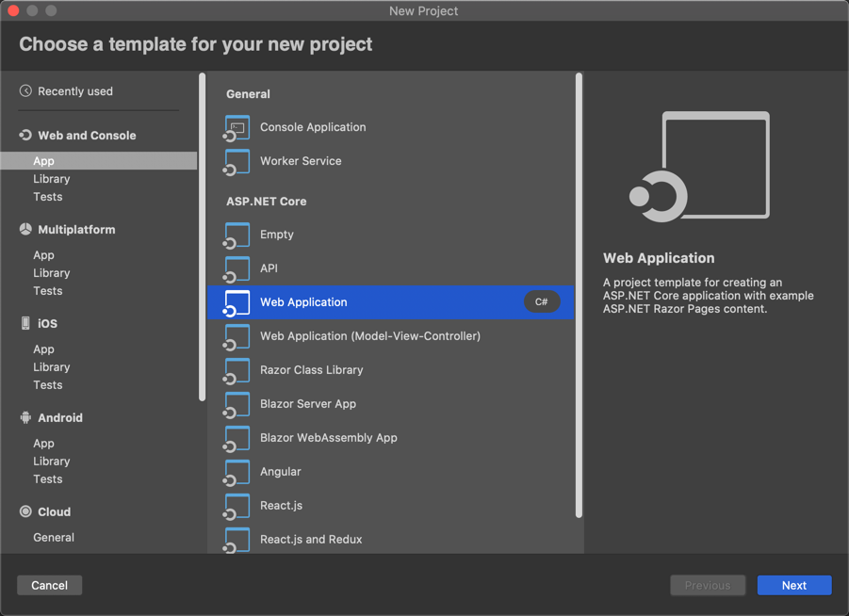This screenshot has height=616, width=849.
Task: Select the Angular template icon
Action: click(x=236, y=472)
